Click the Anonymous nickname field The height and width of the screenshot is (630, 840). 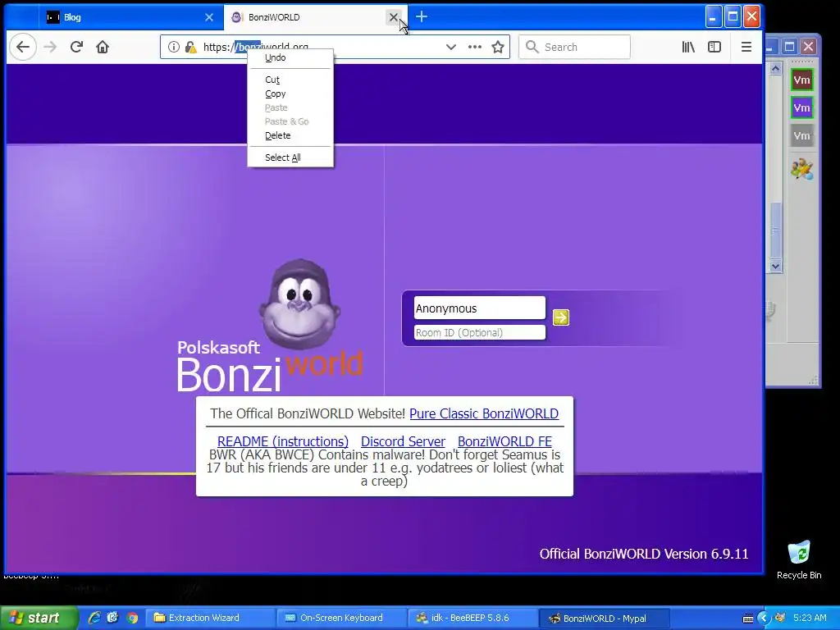point(479,308)
